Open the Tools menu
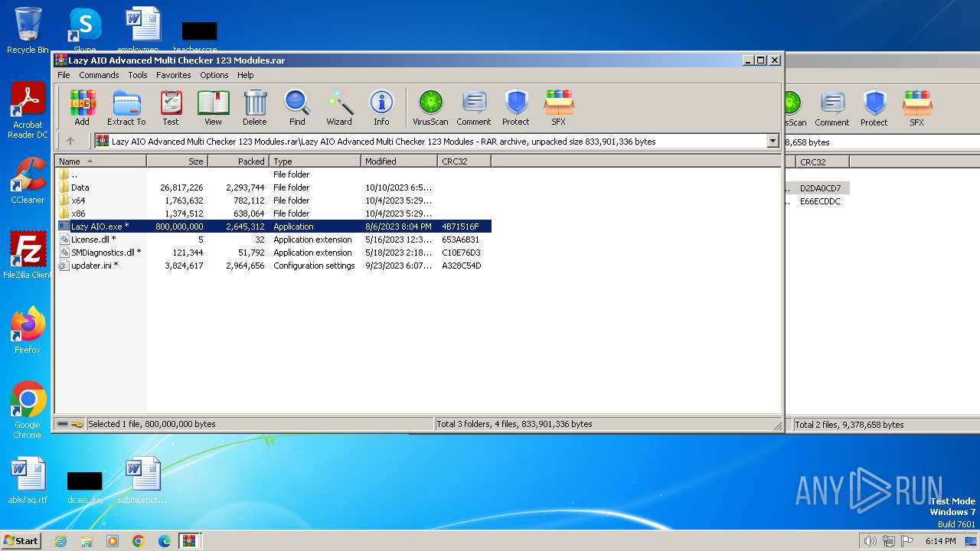Image resolution: width=980 pixels, height=551 pixels. pyautogui.click(x=138, y=75)
